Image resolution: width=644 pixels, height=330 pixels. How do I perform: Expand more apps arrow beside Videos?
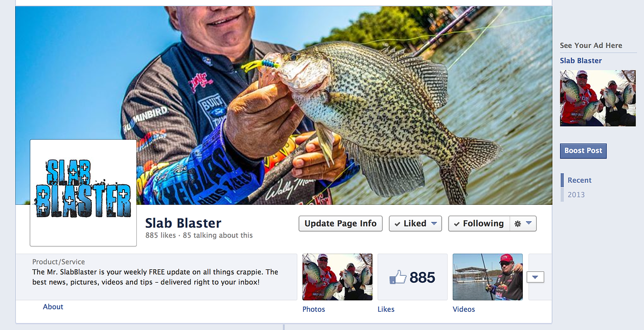(x=536, y=277)
